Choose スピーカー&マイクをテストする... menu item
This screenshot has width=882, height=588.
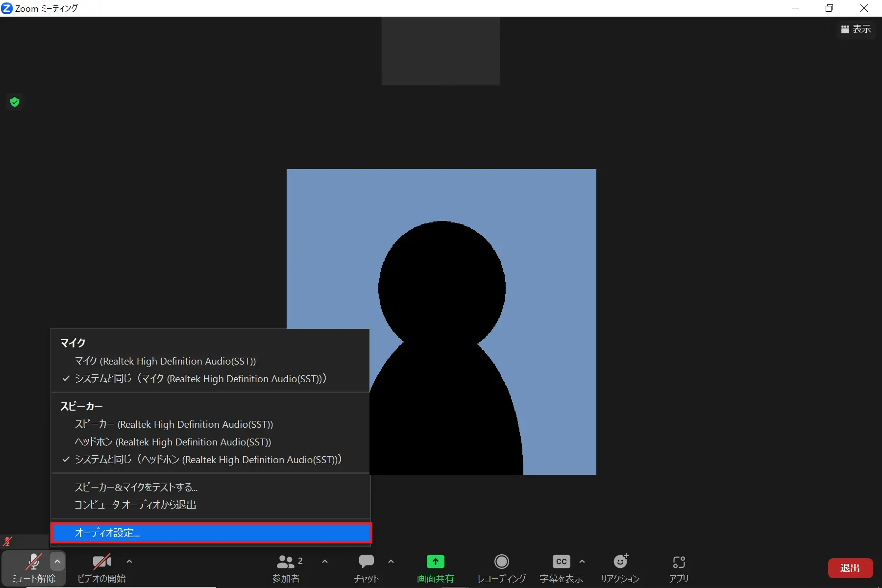[x=210, y=487]
